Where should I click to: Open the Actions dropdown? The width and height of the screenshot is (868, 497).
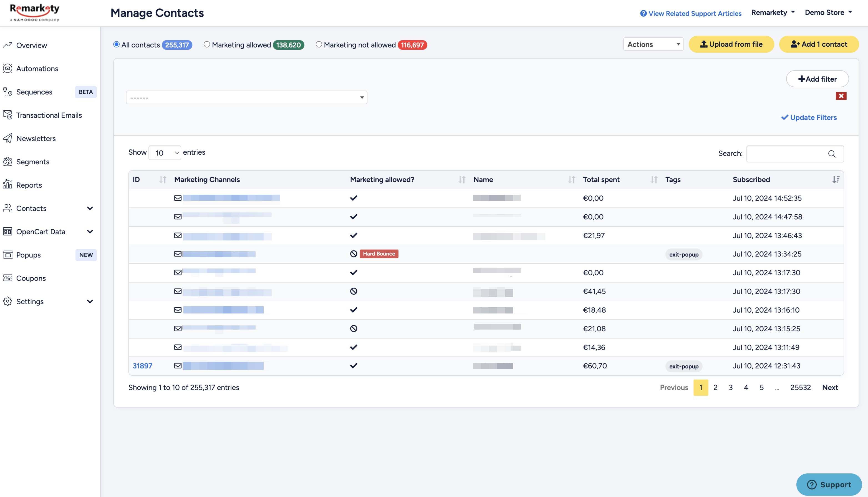[x=653, y=44]
